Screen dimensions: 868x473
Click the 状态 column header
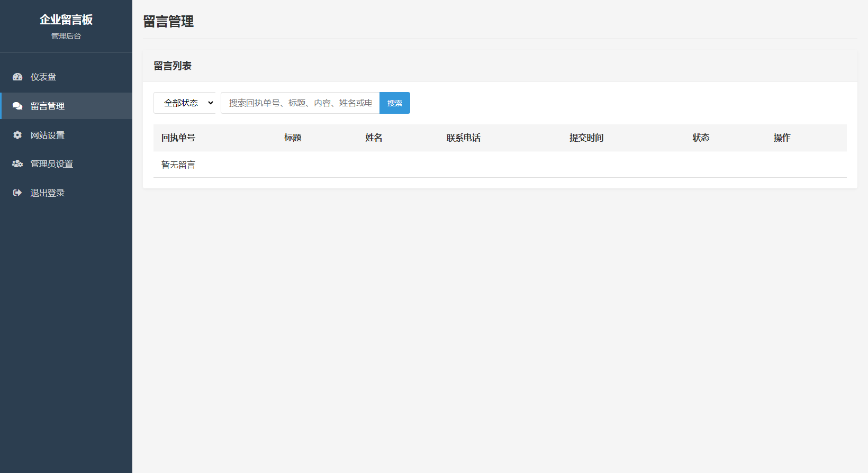coord(701,138)
